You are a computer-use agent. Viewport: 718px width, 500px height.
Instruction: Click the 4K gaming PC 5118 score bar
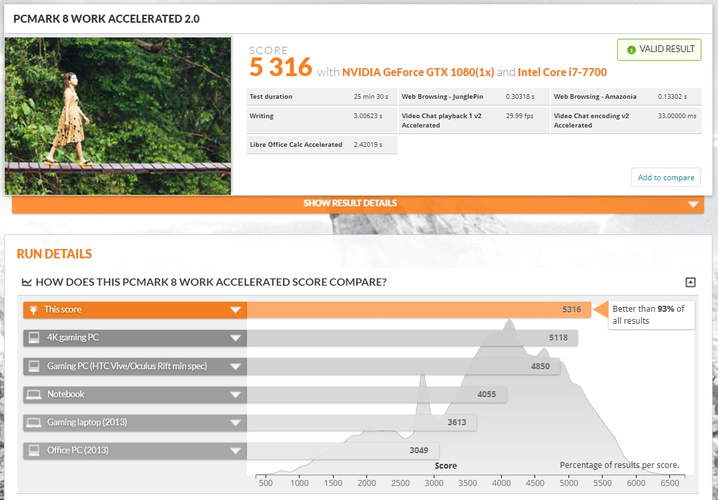412,338
